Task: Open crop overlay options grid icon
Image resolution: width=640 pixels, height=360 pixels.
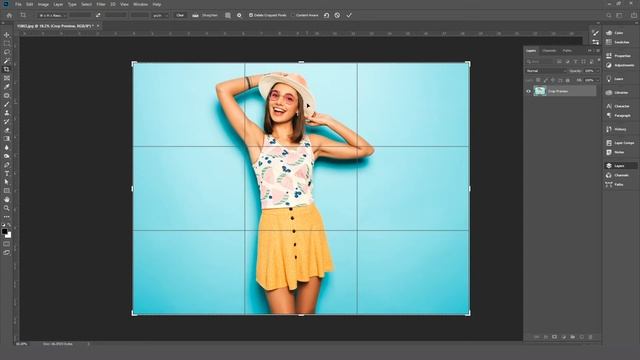Action: 228,15
